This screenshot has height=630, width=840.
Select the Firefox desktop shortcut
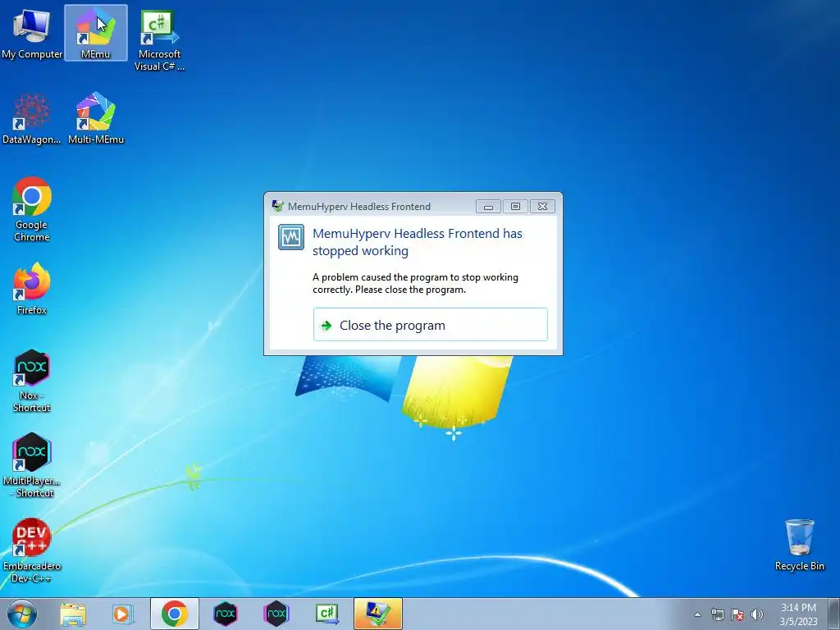32,289
